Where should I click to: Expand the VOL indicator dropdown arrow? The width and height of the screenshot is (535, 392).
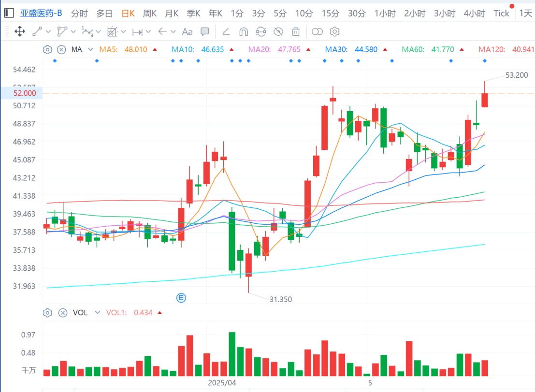[x=98, y=313]
